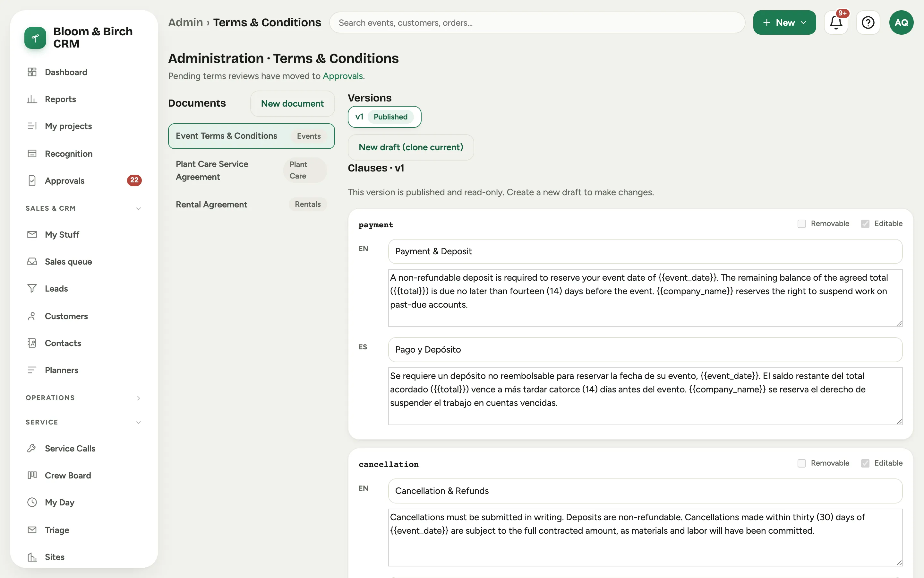
Task: Click the English payment clause text area
Action: (x=645, y=298)
